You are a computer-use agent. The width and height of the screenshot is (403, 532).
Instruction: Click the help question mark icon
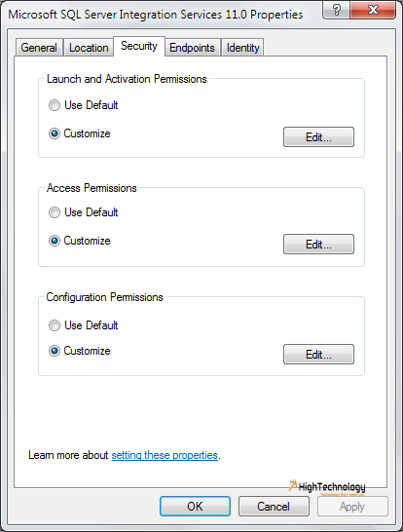336,10
